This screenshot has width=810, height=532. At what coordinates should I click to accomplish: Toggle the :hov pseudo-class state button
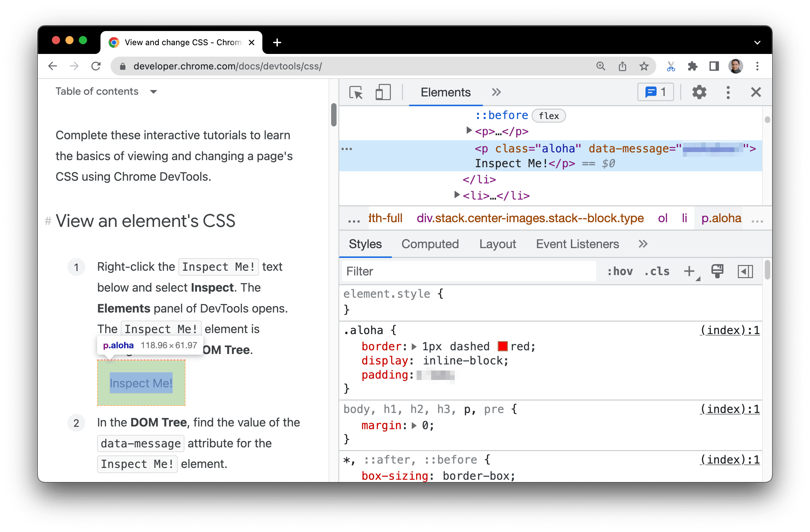(x=619, y=271)
